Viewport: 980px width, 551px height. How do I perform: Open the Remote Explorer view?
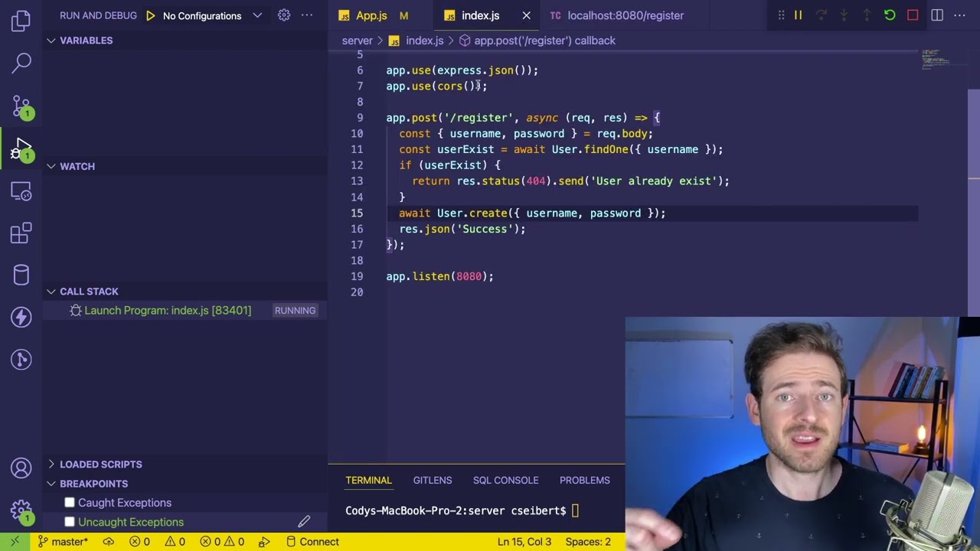(x=21, y=191)
